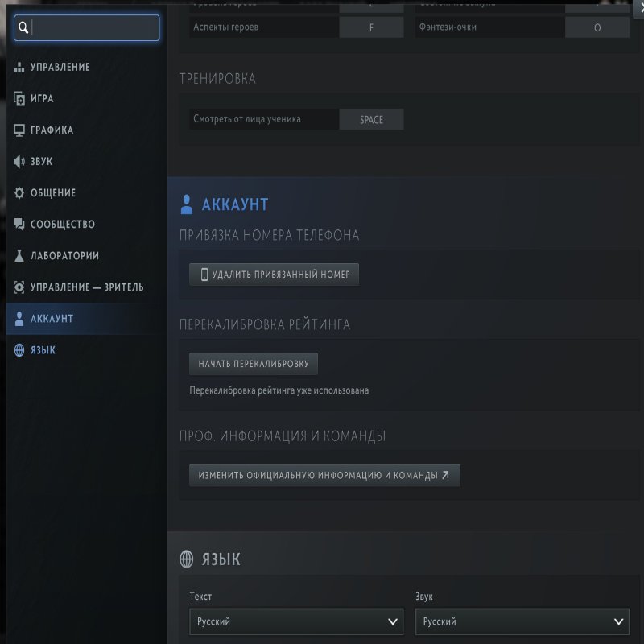Click the SPACE hotkey binding field
This screenshot has width=644, height=644.
(x=371, y=120)
